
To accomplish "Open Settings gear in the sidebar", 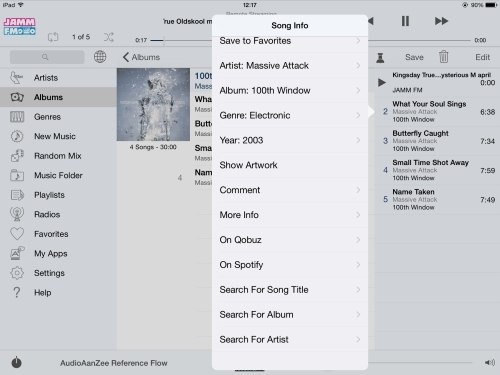I will 58,273.
